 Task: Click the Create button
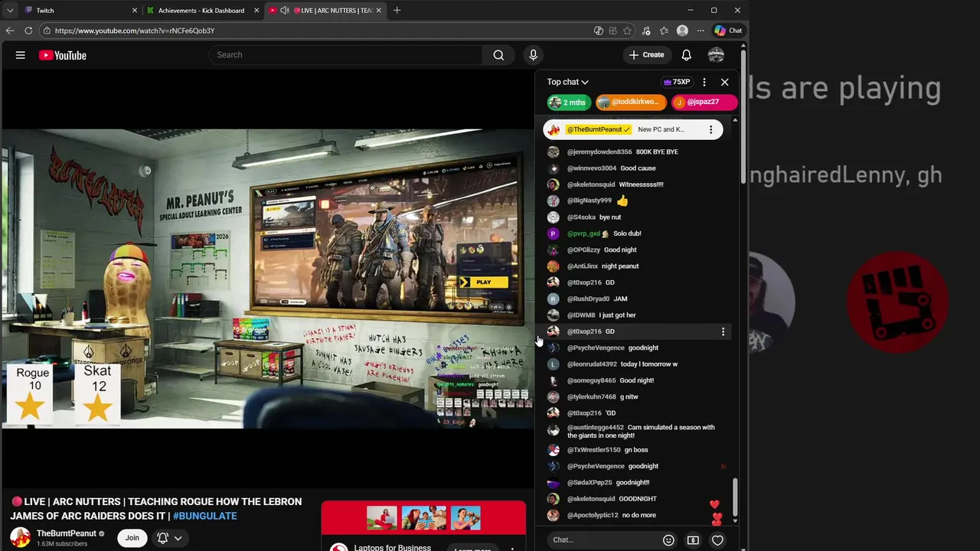pos(647,55)
